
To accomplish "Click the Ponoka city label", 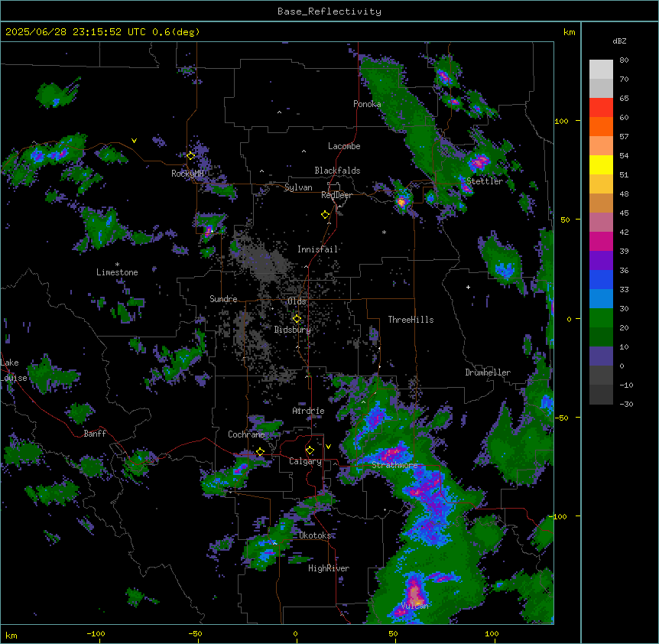I will [367, 104].
